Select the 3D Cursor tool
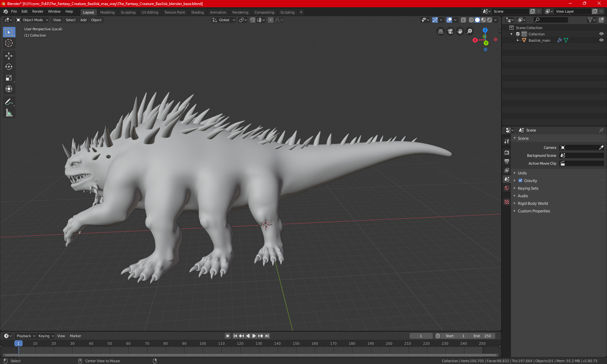The height and width of the screenshot is (364, 607). 9,43
